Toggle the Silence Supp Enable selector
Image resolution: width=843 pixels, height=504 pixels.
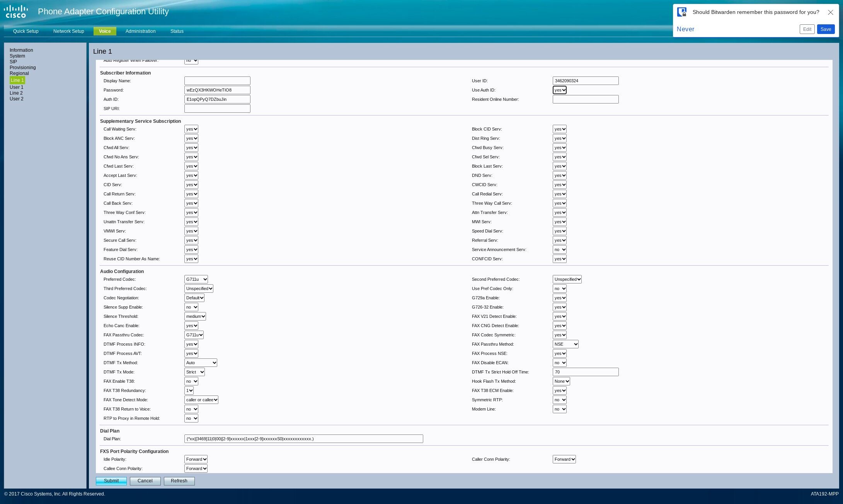click(x=191, y=307)
